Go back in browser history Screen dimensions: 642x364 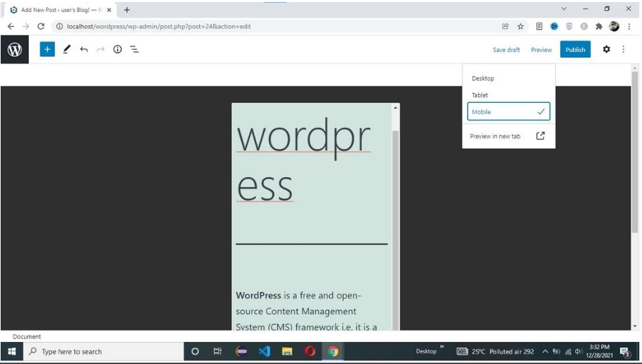11,26
